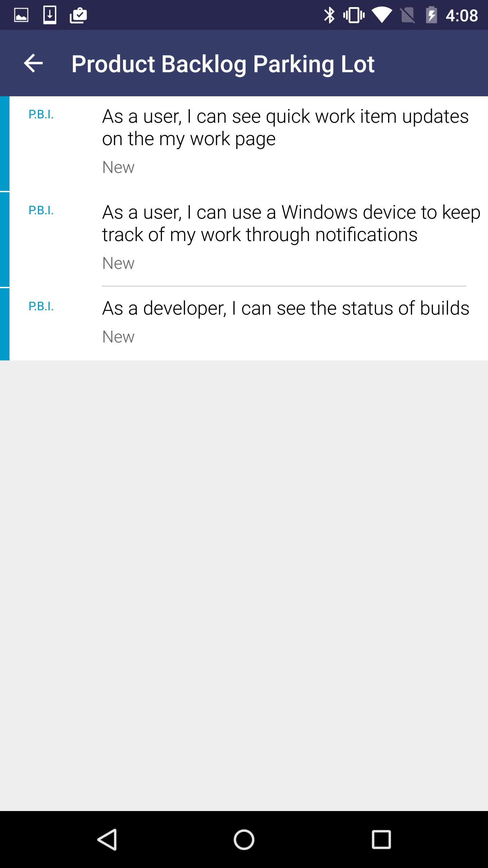Tap the P.B.I. label of the developer item
Image resolution: width=488 pixels, height=868 pixels.
[41, 307]
